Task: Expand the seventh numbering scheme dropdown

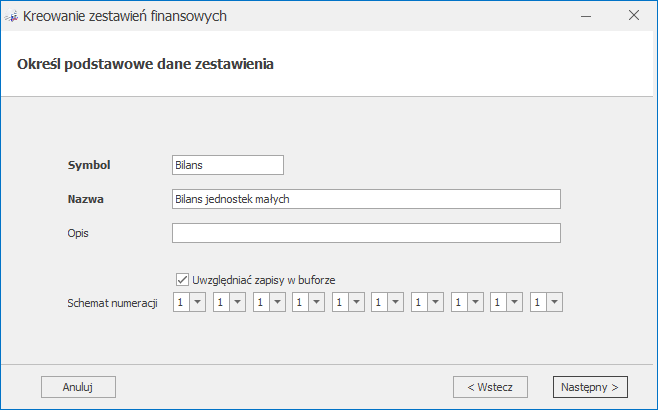Action: tap(435, 302)
